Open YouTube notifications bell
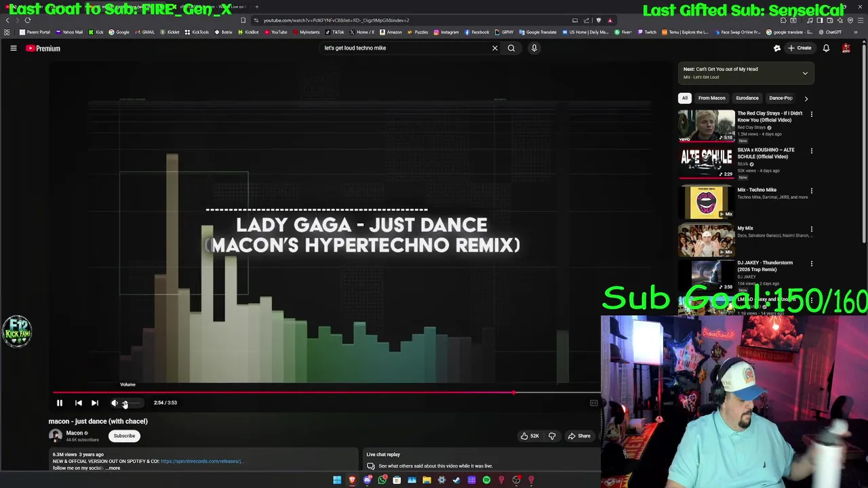The image size is (868, 488). coord(826,48)
